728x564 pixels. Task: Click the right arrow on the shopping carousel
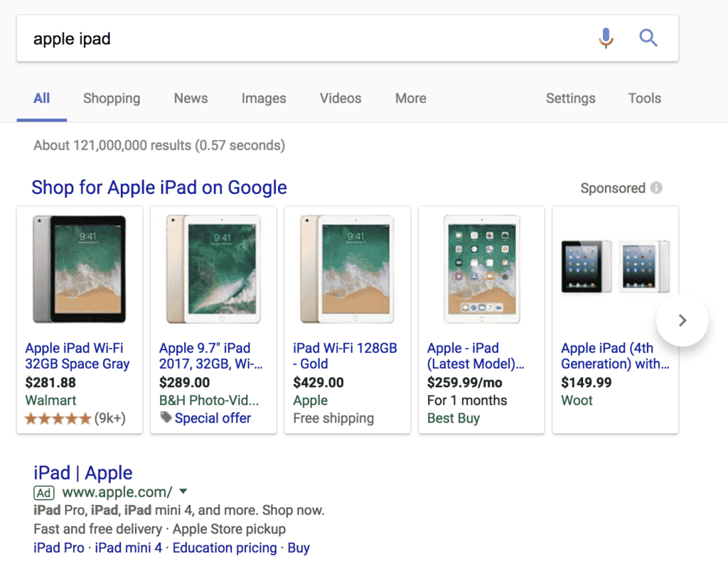point(682,320)
